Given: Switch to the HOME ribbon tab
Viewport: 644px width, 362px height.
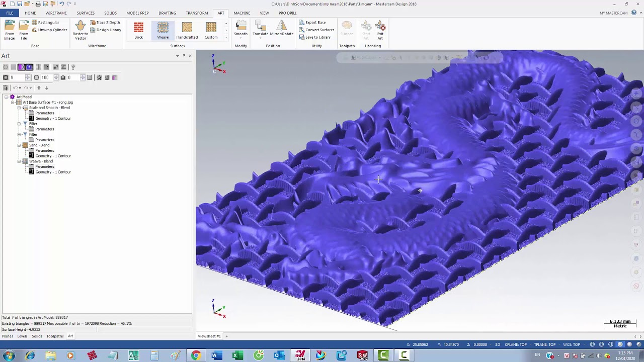Looking at the screenshot, I should tap(30, 13).
